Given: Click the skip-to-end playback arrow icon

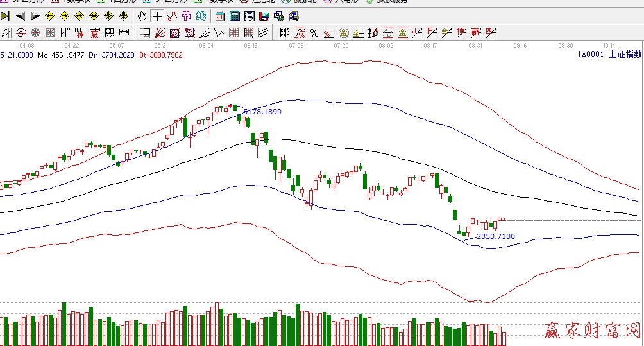Looking at the screenshot, I should 6,16.
